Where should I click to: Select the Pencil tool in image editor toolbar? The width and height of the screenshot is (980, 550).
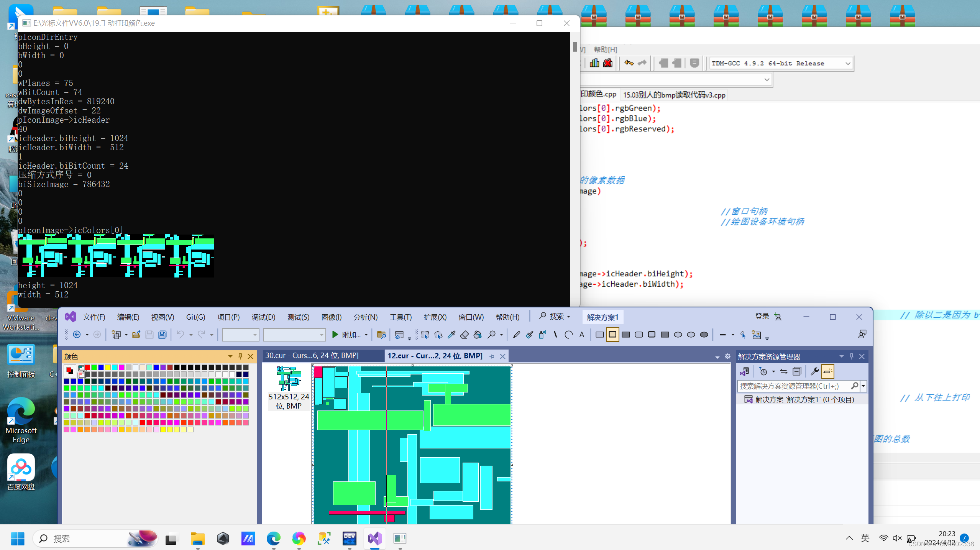click(x=517, y=335)
